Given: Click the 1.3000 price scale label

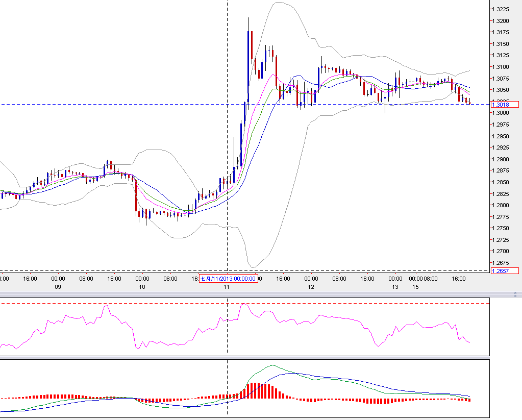Looking at the screenshot, I should pos(501,113).
